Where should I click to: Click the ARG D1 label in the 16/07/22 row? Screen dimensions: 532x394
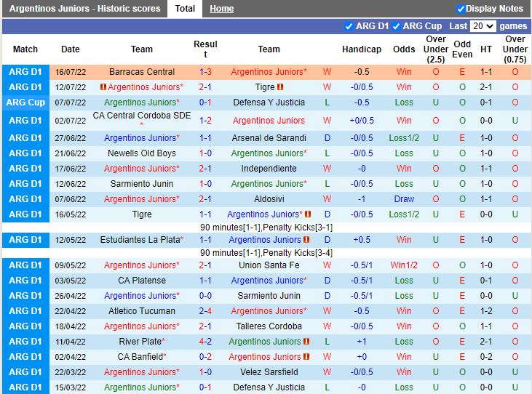click(25, 72)
